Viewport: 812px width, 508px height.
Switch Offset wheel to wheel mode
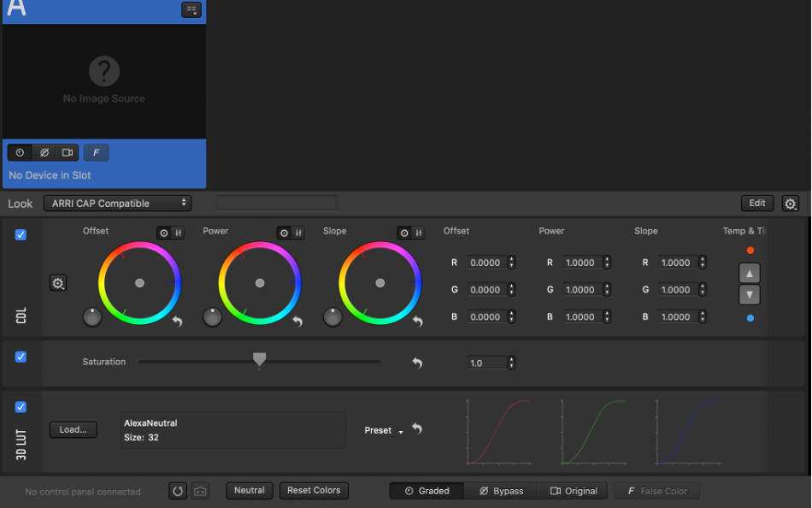point(163,233)
